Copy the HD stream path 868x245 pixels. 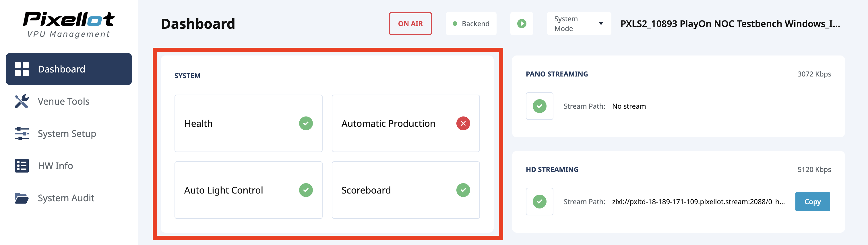(x=812, y=202)
